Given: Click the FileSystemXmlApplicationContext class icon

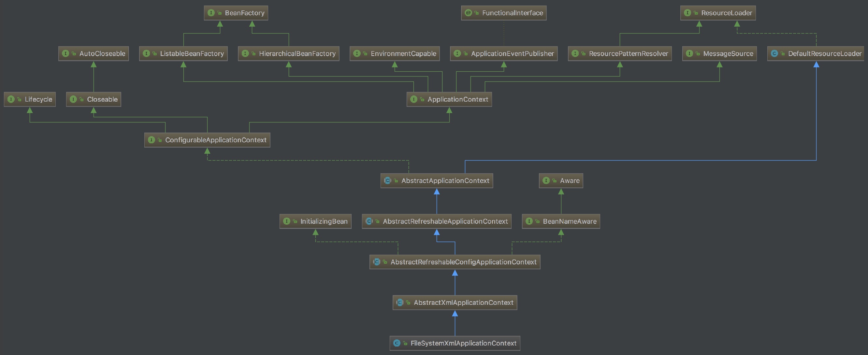Looking at the screenshot, I should [x=397, y=343].
